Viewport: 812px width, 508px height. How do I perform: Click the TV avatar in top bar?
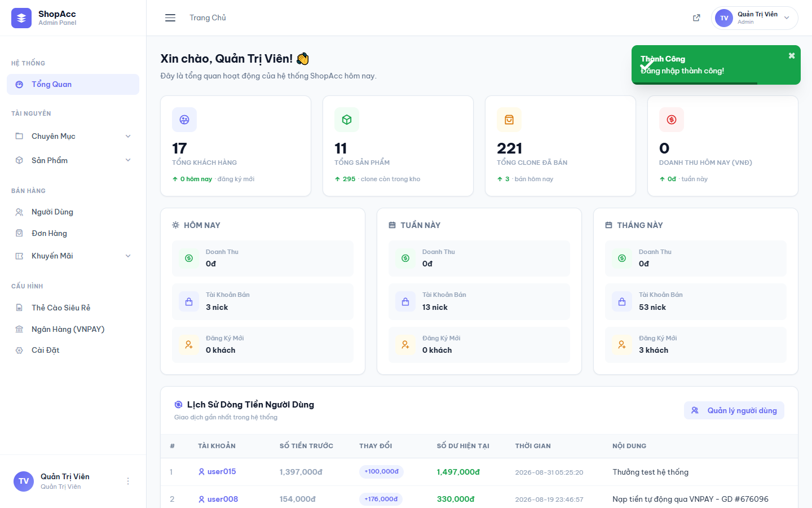click(x=724, y=18)
